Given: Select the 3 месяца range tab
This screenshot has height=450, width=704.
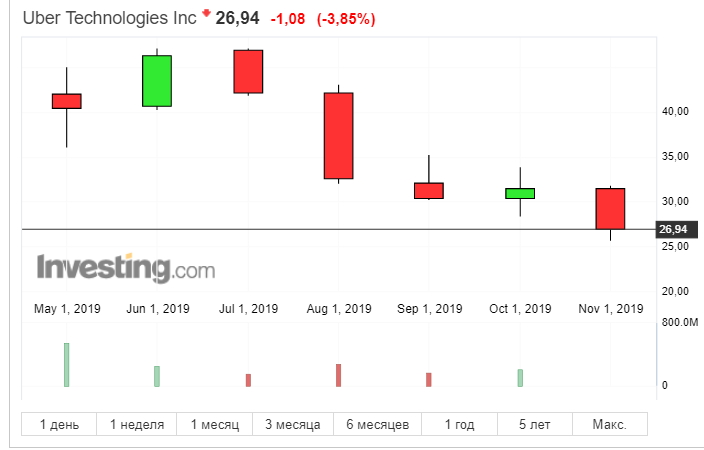Looking at the screenshot, I should (293, 425).
